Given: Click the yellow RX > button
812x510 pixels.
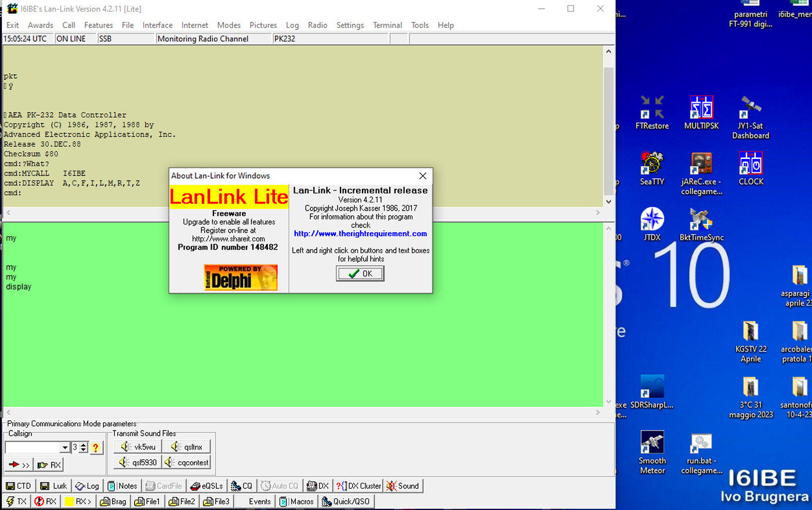Looking at the screenshot, I should click(x=78, y=501).
